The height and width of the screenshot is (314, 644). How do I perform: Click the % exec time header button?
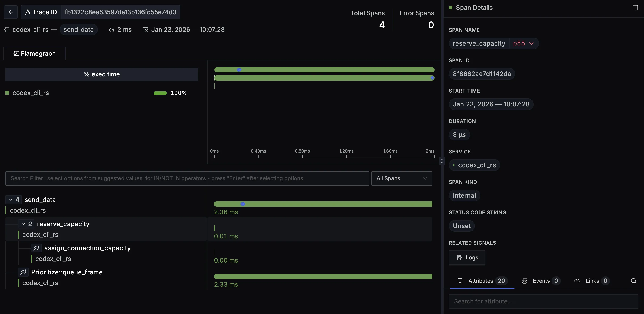102,74
